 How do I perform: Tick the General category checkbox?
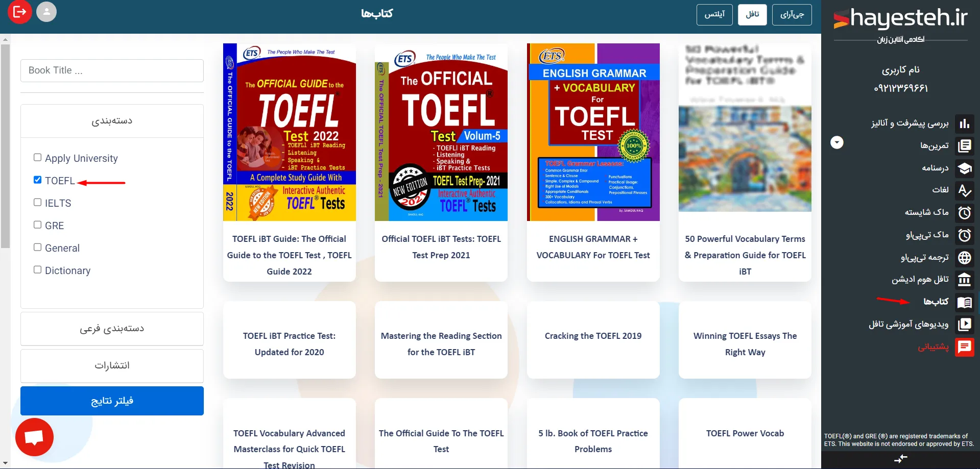point(37,247)
